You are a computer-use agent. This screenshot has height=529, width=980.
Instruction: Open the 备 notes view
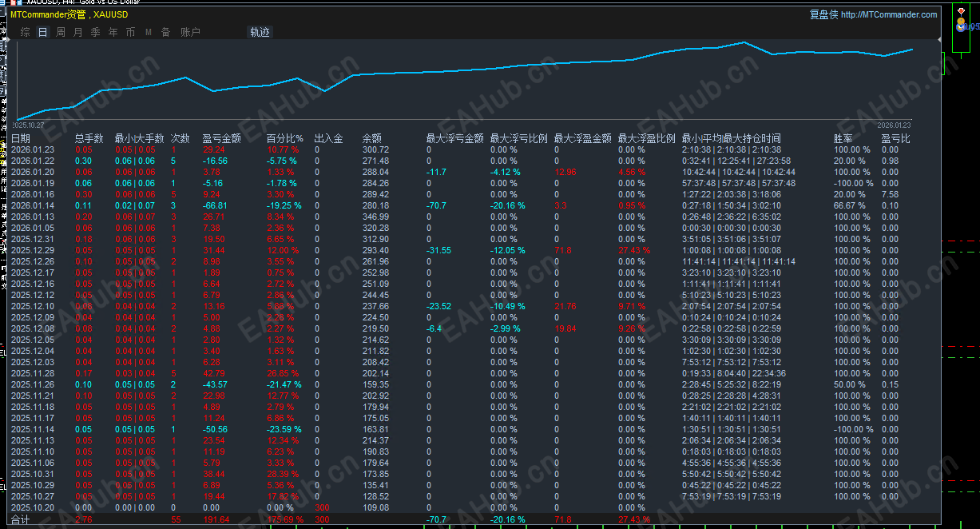pyautogui.click(x=165, y=32)
